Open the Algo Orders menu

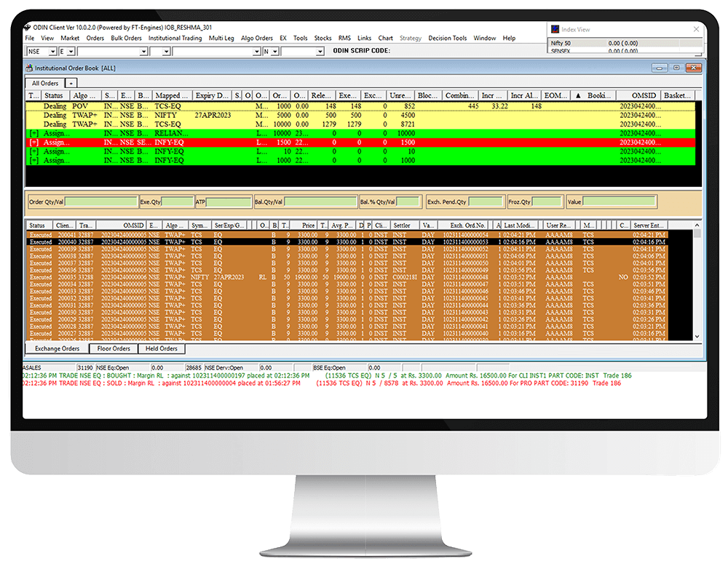(x=257, y=38)
